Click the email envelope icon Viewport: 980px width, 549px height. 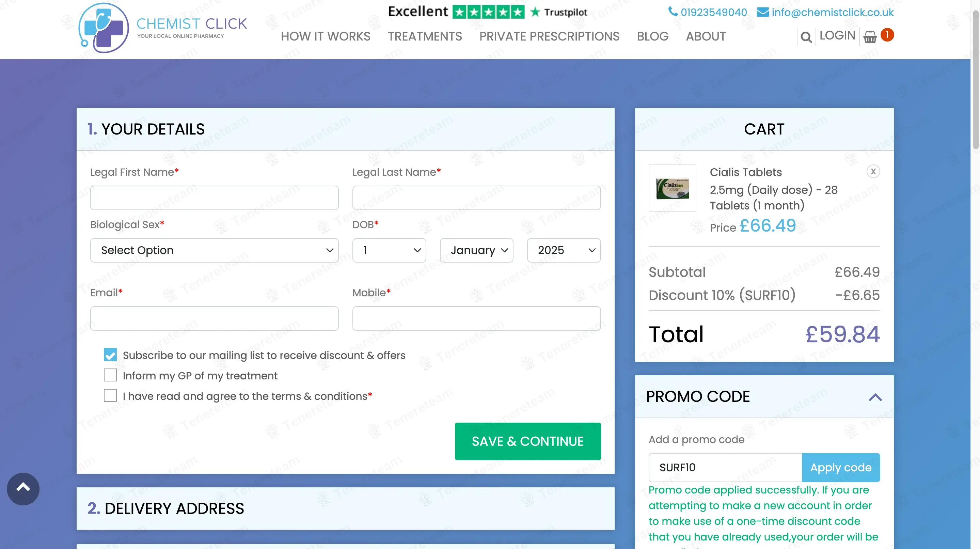(762, 12)
